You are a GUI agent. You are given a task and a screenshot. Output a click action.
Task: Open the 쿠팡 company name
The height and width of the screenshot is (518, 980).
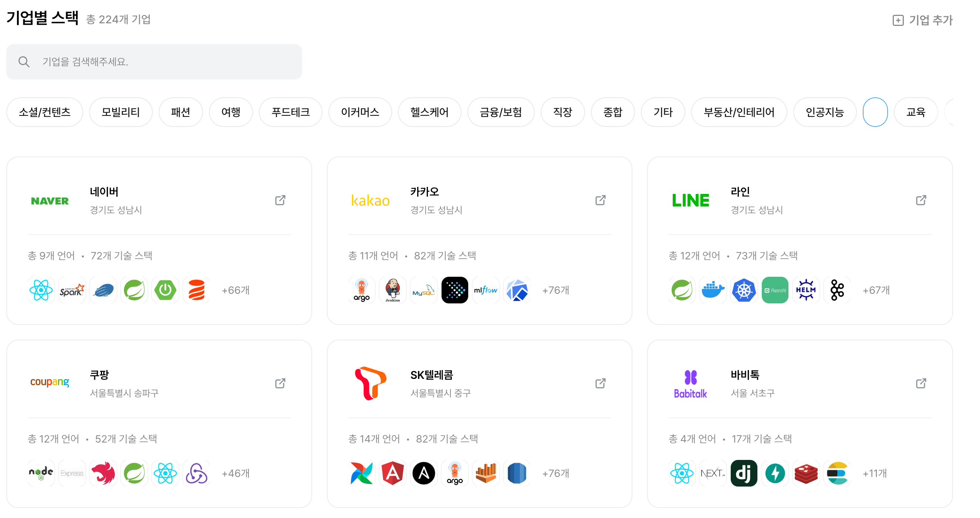(x=99, y=375)
